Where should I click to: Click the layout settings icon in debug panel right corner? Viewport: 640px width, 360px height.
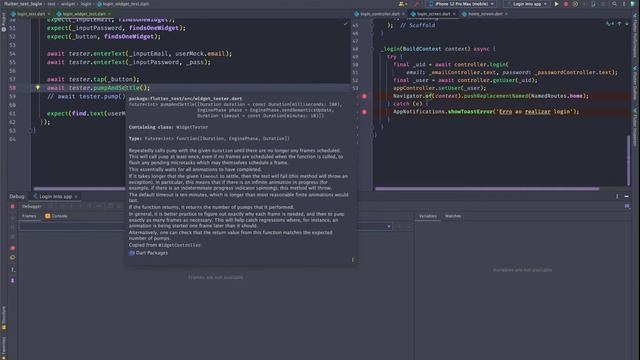tap(627, 207)
